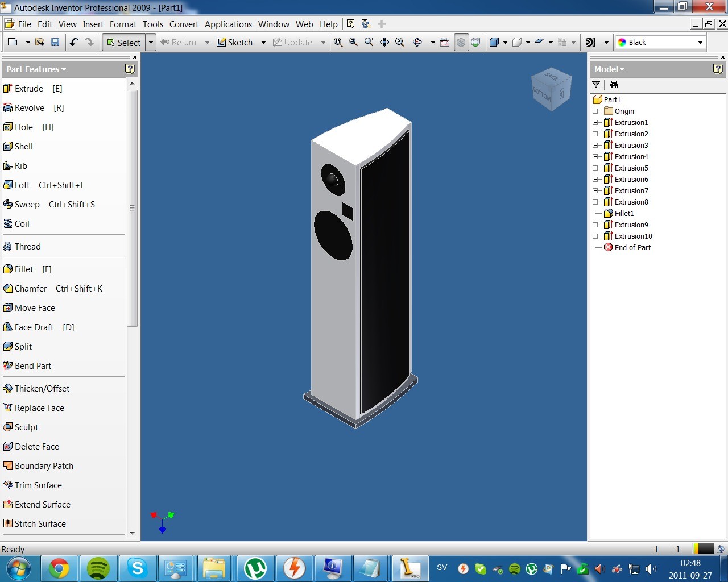Click the Sketch button
Image resolution: width=728 pixels, height=582 pixels.
(235, 43)
